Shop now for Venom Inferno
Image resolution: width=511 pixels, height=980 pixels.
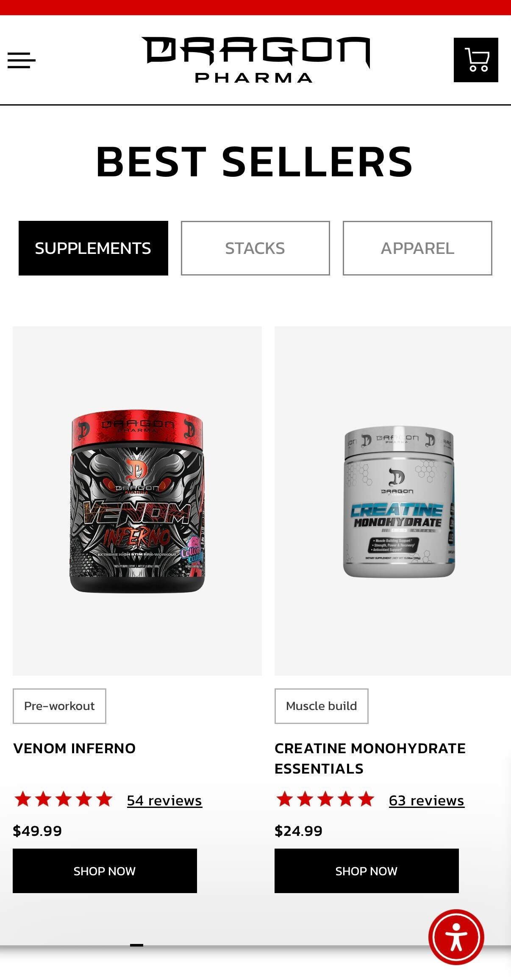105,871
